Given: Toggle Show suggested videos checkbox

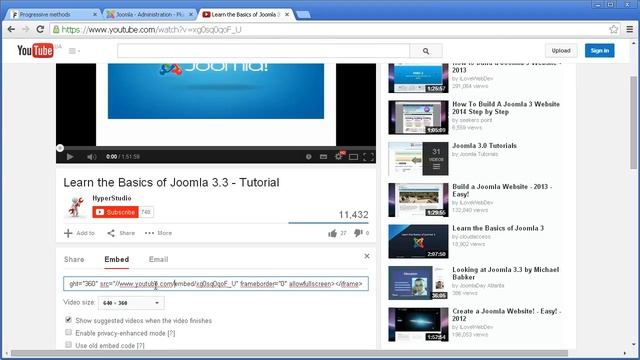Looking at the screenshot, I should coord(68,320).
